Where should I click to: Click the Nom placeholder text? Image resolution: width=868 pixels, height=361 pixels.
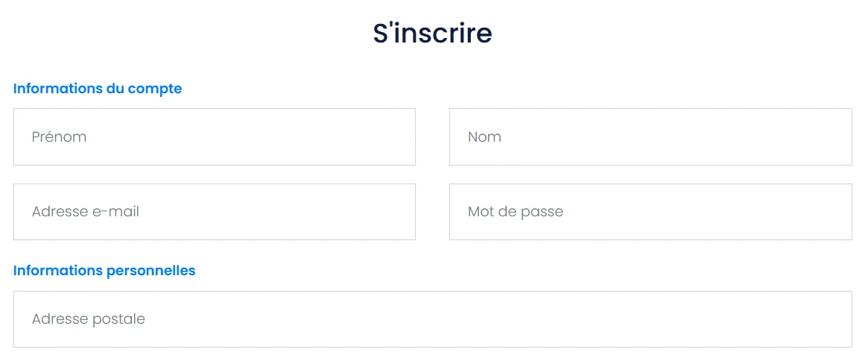click(x=484, y=137)
